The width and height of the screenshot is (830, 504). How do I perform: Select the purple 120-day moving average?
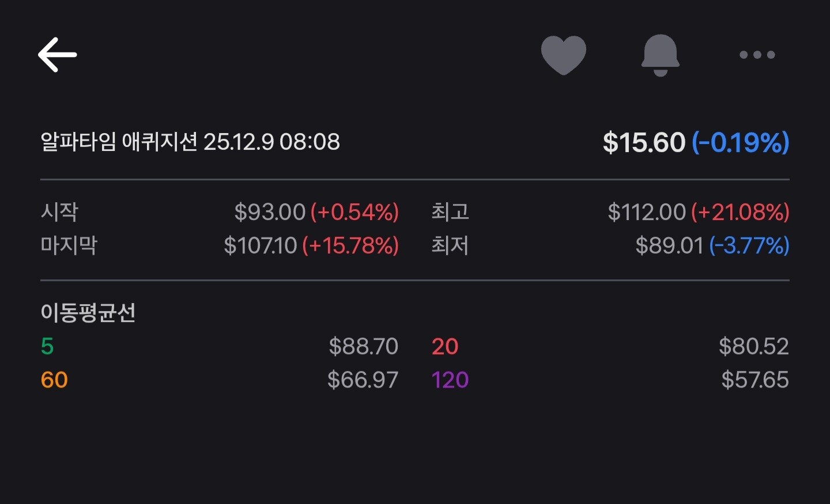(450, 380)
